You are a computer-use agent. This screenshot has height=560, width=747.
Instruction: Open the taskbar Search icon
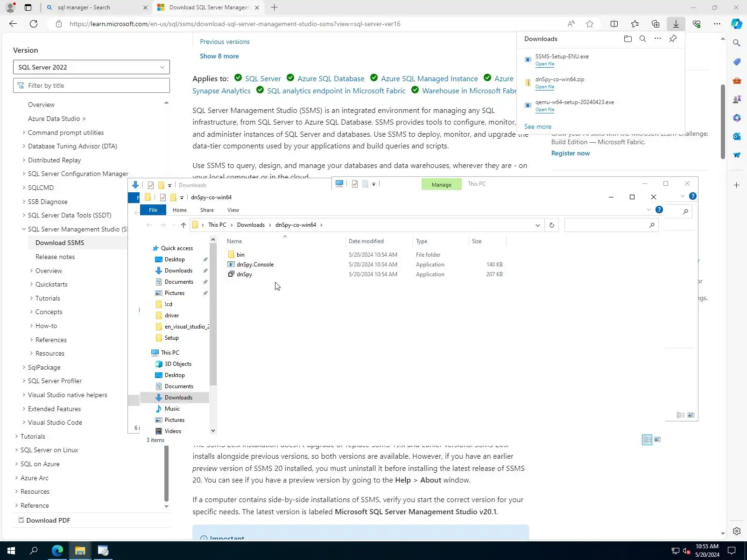[x=34, y=551]
